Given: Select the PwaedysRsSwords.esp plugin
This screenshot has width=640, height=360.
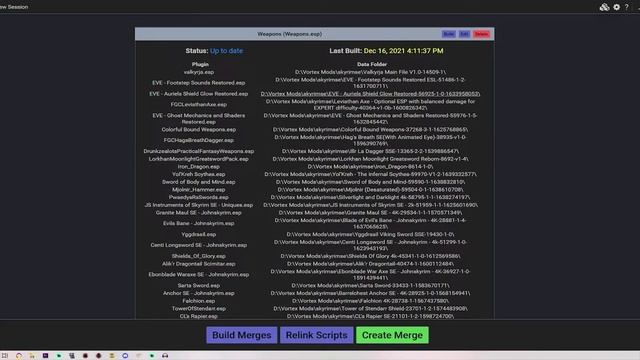Looking at the screenshot, I should click(x=199, y=197).
